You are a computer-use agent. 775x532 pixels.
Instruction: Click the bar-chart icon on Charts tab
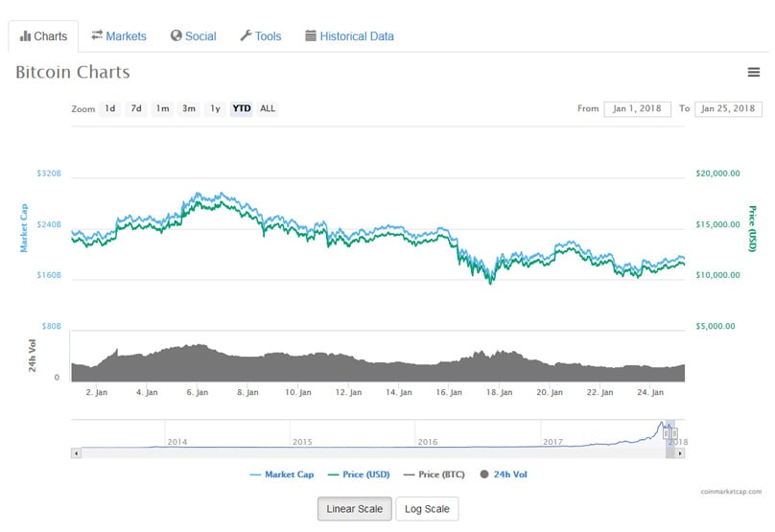pyautogui.click(x=25, y=36)
